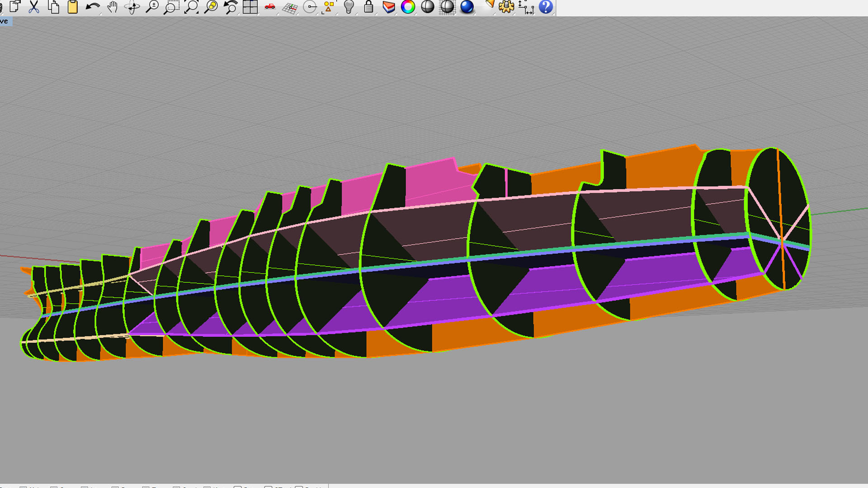Click the New document icon

15,7
